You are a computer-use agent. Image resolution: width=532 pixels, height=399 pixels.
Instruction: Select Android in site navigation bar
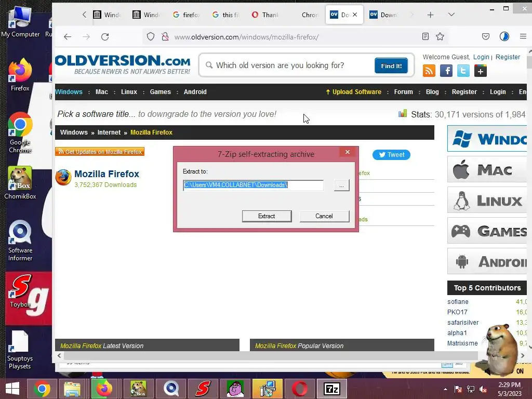[195, 92]
